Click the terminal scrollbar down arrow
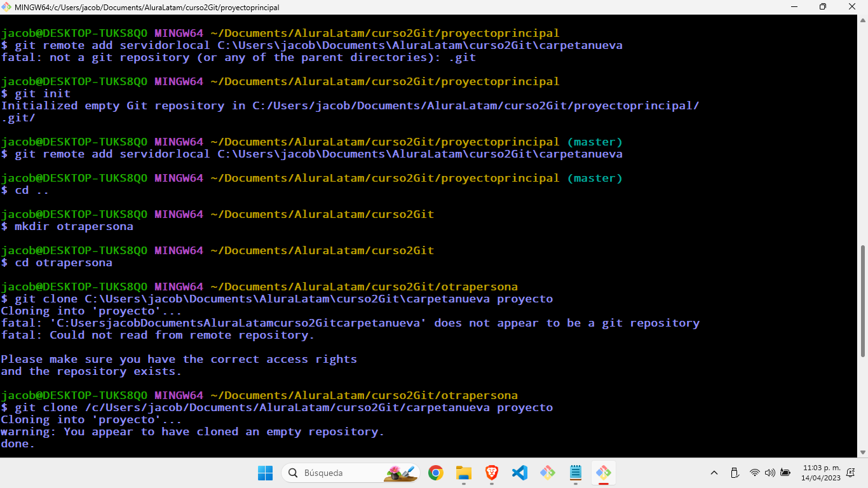 863,452
